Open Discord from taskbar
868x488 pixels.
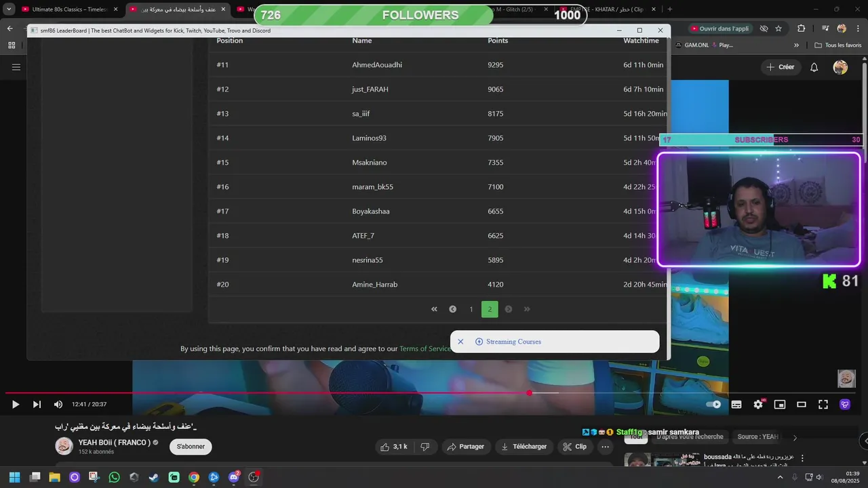[234, 477]
